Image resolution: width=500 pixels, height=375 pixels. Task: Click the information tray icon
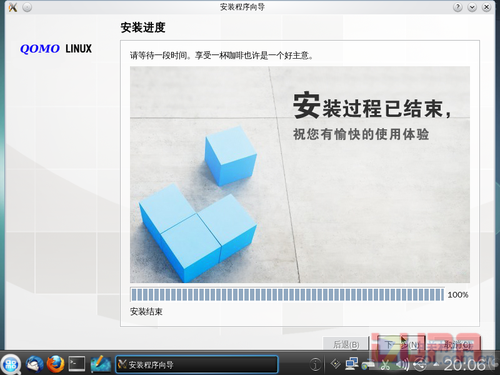tap(315, 365)
